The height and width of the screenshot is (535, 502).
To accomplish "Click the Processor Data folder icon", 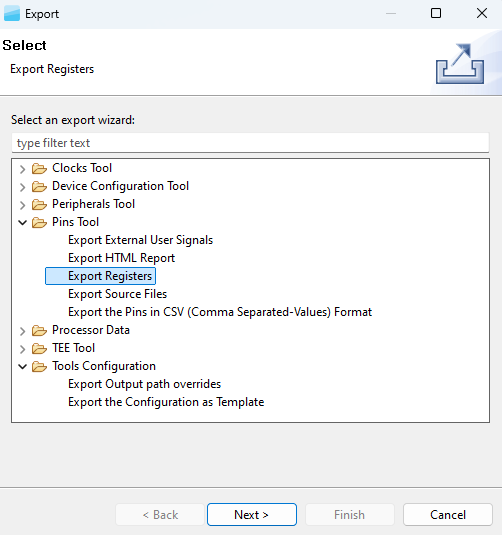I will tap(39, 331).
